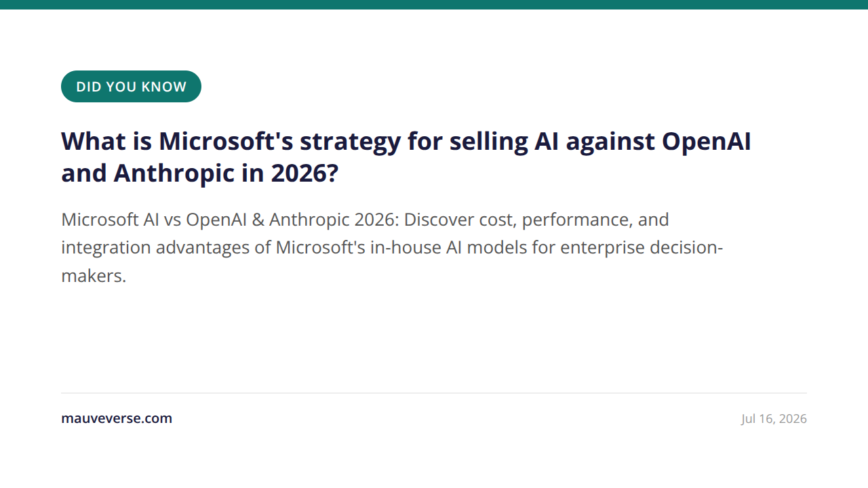868x488 pixels.
Task: Click "Microsoft AI vs OpenAI" in the description
Action: tap(155, 220)
